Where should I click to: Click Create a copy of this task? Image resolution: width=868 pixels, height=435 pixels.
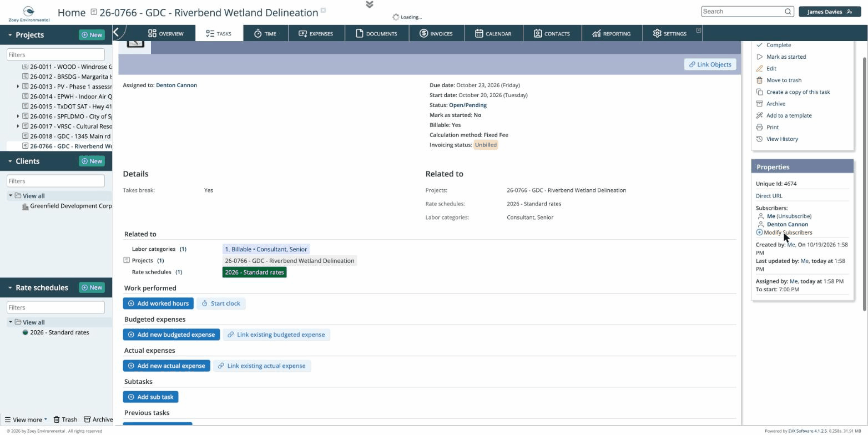[793, 92]
